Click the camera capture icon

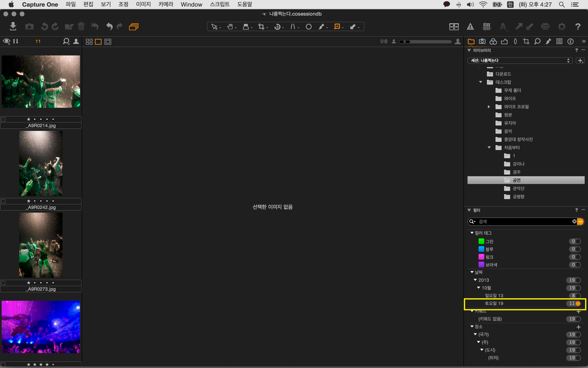(x=29, y=26)
